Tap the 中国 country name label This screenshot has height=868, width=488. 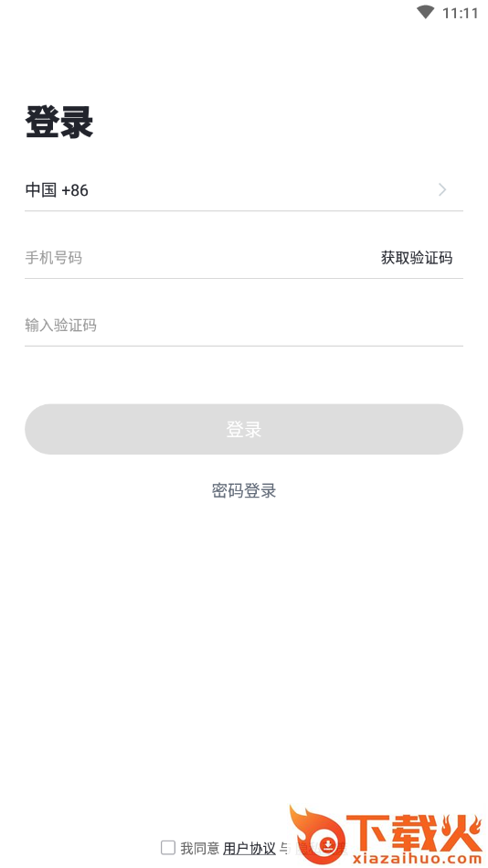click(x=41, y=190)
